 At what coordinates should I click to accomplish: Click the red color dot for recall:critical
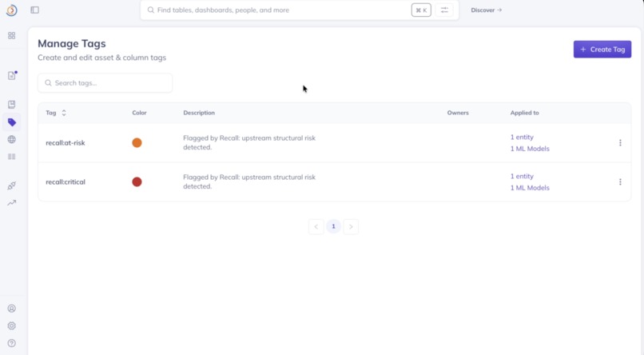pyautogui.click(x=137, y=181)
